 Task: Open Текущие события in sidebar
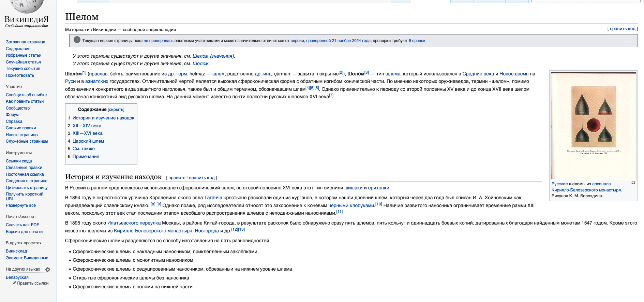tap(23, 69)
